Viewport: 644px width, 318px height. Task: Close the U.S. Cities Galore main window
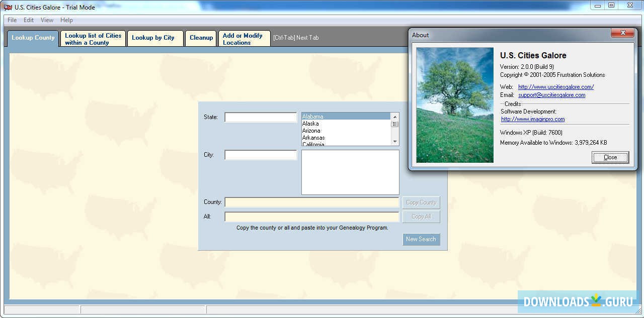click(630, 5)
